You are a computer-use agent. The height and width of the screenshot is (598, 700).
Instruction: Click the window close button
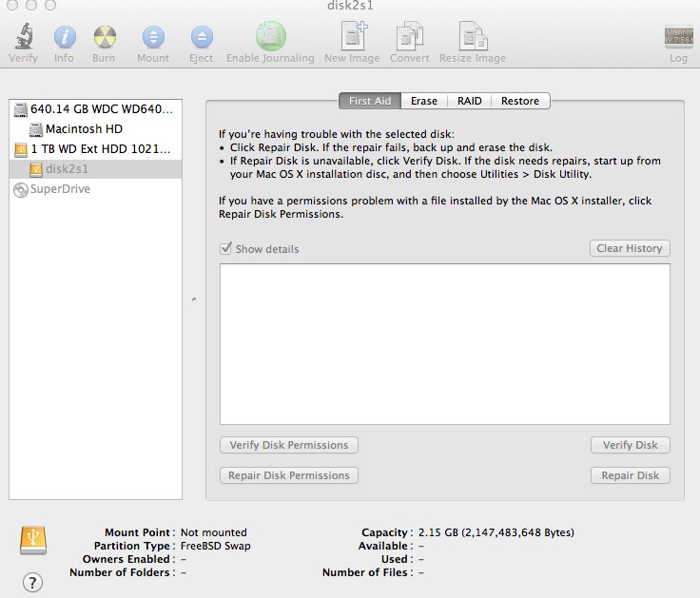(x=12, y=5)
